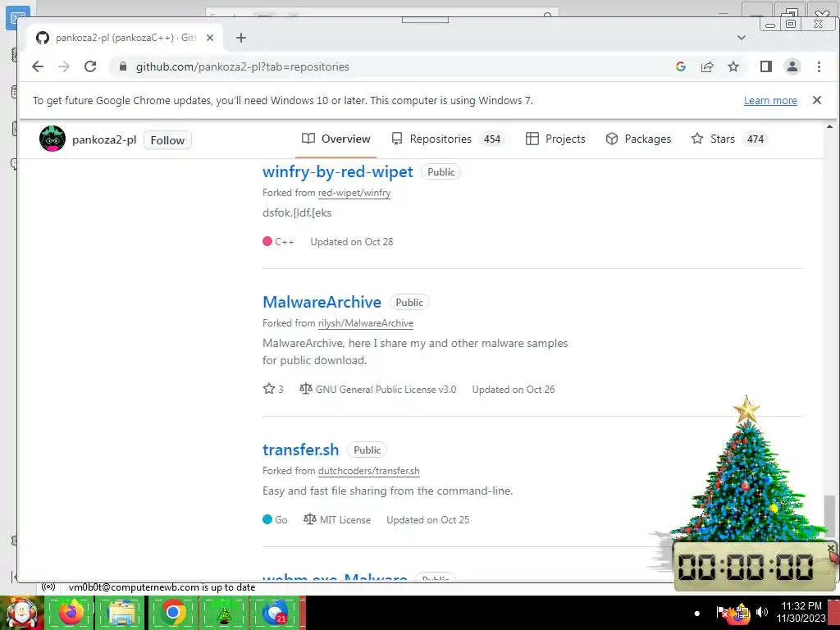Open the Santa Start button
The width and height of the screenshot is (840, 630).
click(x=21, y=613)
